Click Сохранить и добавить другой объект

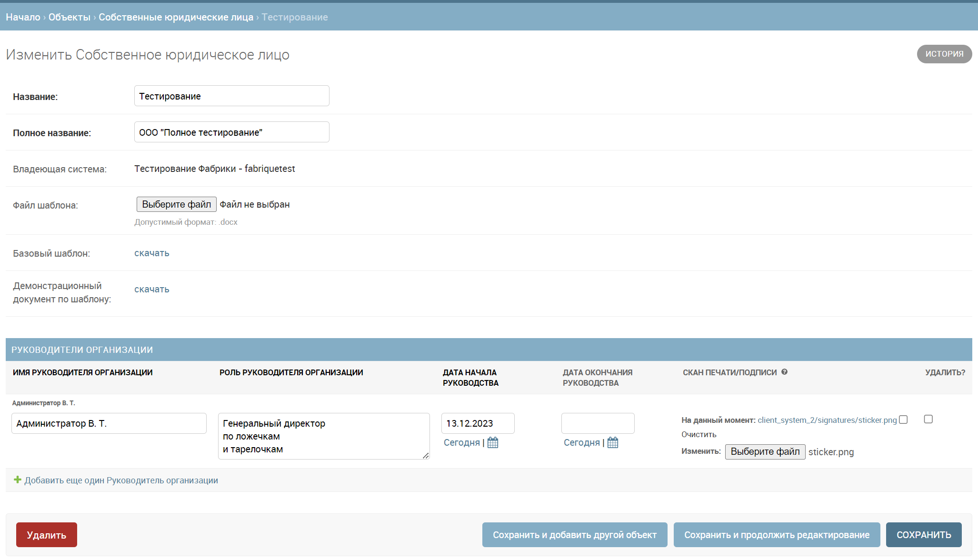coord(574,535)
